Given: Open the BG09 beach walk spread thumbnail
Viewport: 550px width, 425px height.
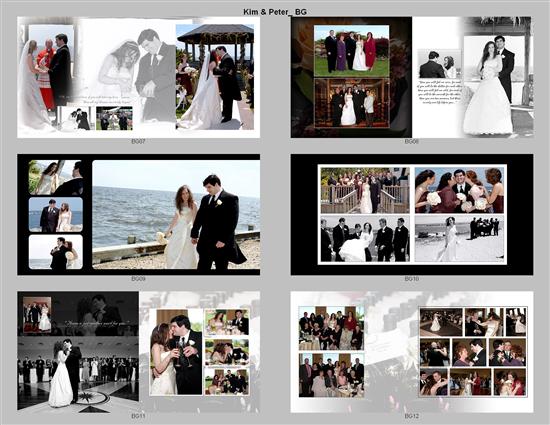Looking at the screenshot, I should click(x=139, y=214).
